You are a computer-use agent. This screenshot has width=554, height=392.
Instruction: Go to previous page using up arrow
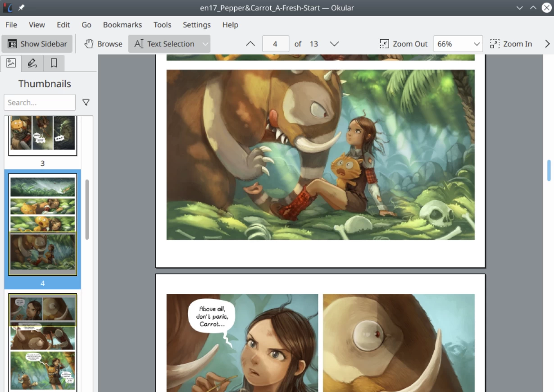250,44
